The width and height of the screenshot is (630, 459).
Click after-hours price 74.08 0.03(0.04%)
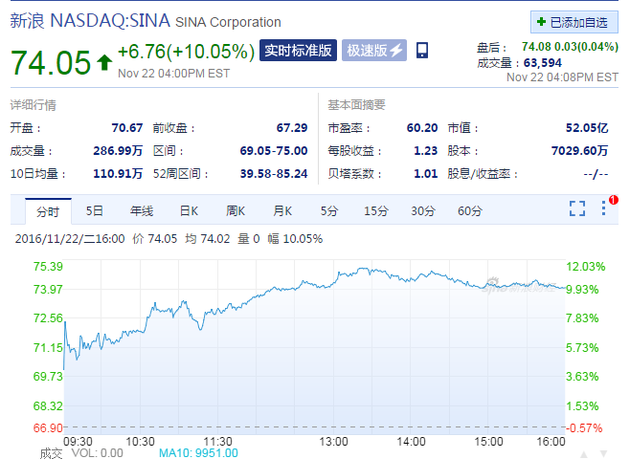click(570, 47)
